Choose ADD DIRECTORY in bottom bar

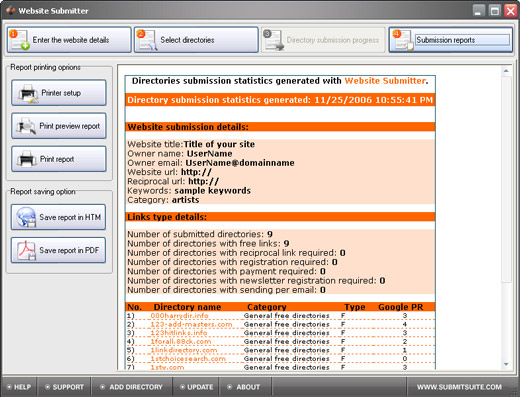pos(132,387)
